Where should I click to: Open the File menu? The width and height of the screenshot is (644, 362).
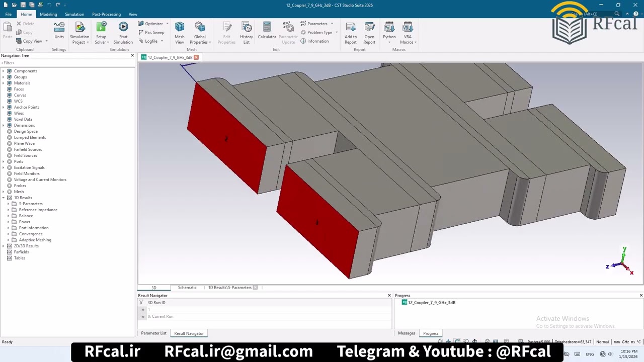pos(9,14)
